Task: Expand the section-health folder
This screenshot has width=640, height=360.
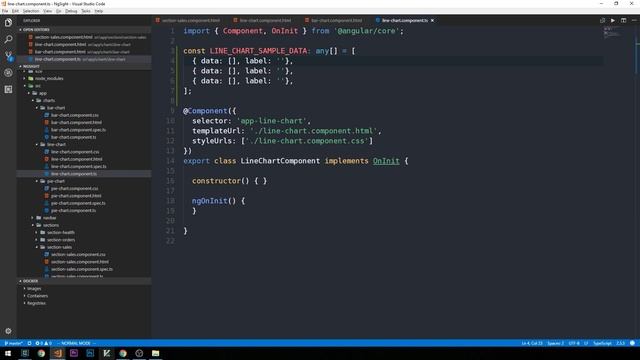Action: (60, 233)
